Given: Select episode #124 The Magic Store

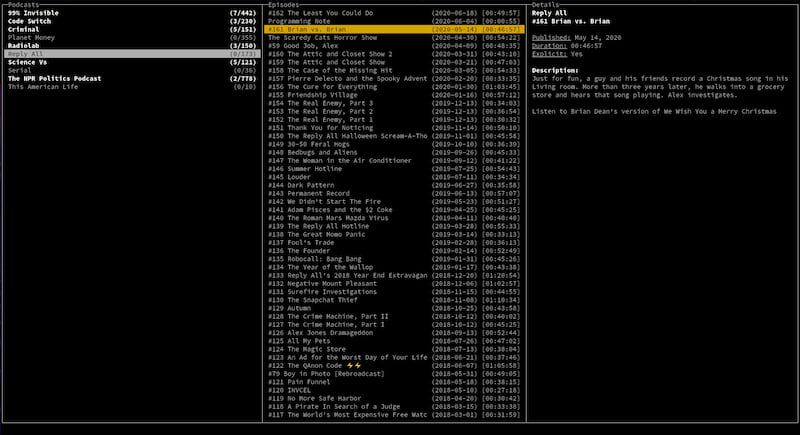Looking at the screenshot, I should click(394, 349).
